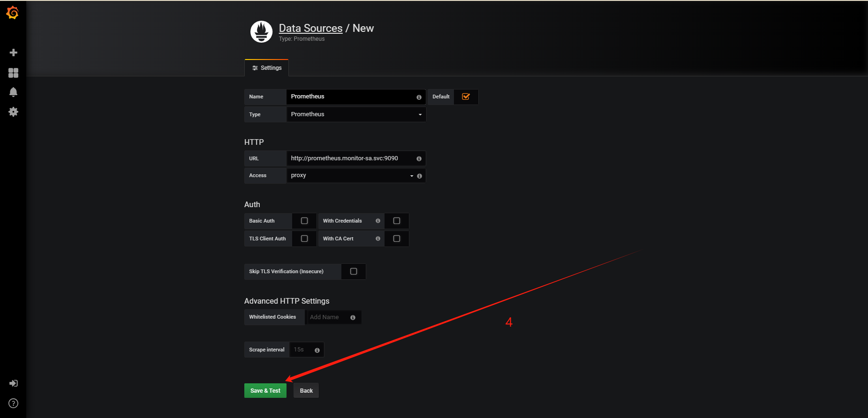Image resolution: width=868 pixels, height=418 pixels.
Task: Show info tooltip for Access field
Action: (419, 176)
